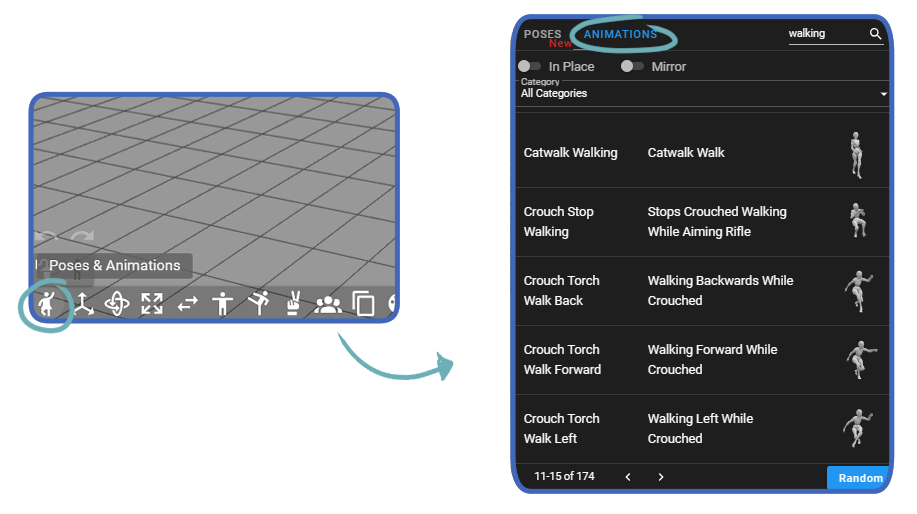
Task: Go to previous results page arrow
Action: (628, 477)
